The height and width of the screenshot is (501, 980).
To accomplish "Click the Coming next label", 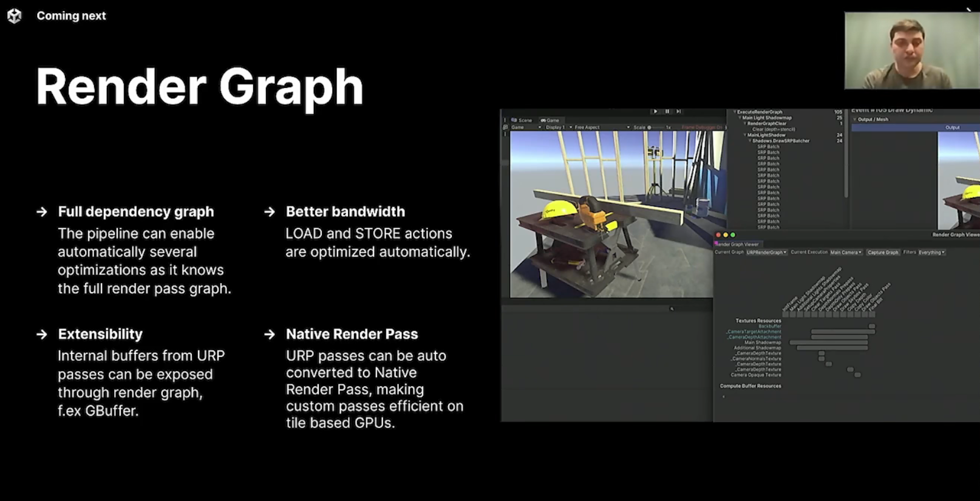I will point(71,16).
